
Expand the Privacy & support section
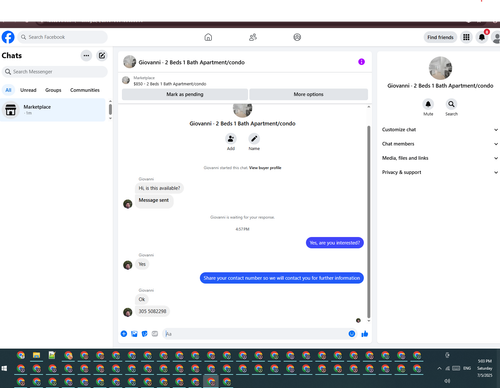440,172
